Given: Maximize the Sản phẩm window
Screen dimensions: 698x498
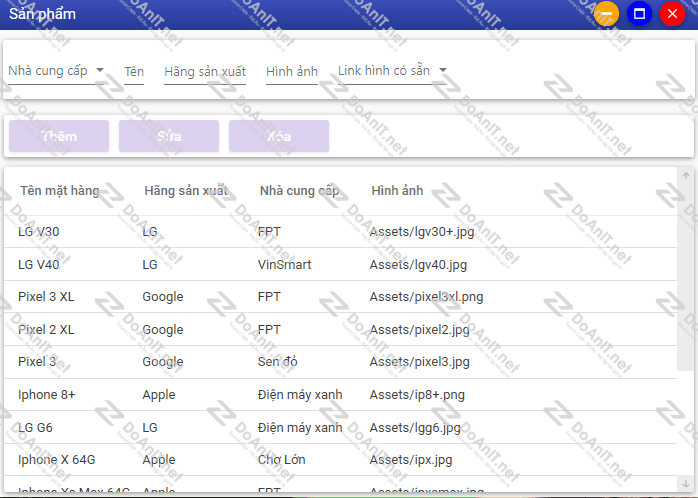Looking at the screenshot, I should [639, 14].
